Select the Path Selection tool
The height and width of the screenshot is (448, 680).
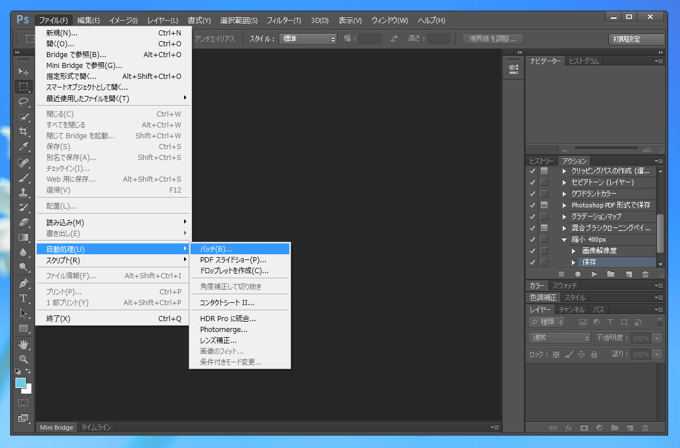point(23,313)
